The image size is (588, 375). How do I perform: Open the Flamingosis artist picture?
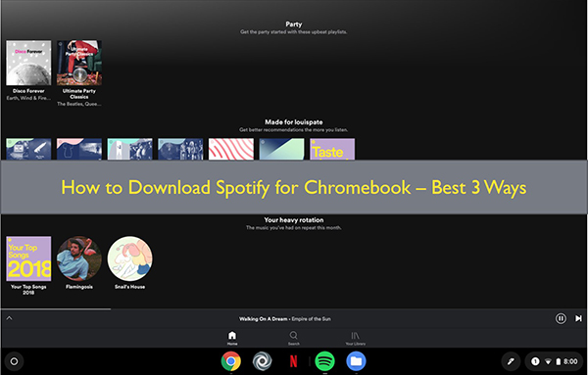(79, 258)
